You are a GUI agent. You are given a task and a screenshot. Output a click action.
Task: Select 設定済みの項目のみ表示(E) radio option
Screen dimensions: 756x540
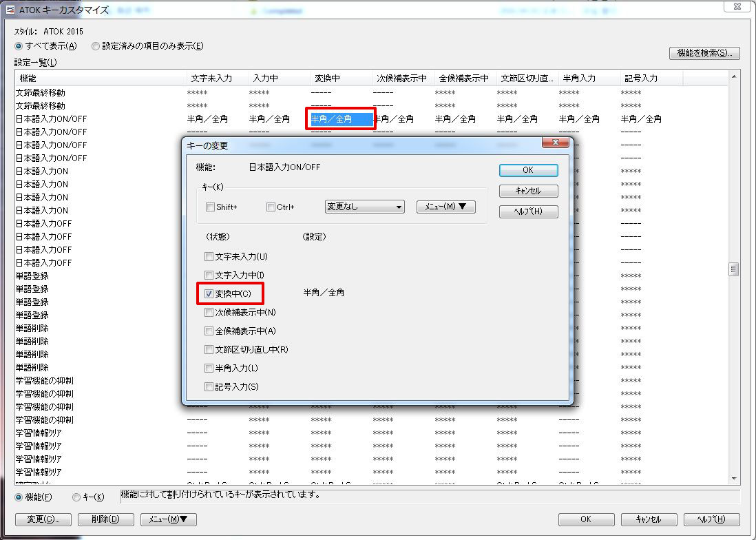pos(96,46)
